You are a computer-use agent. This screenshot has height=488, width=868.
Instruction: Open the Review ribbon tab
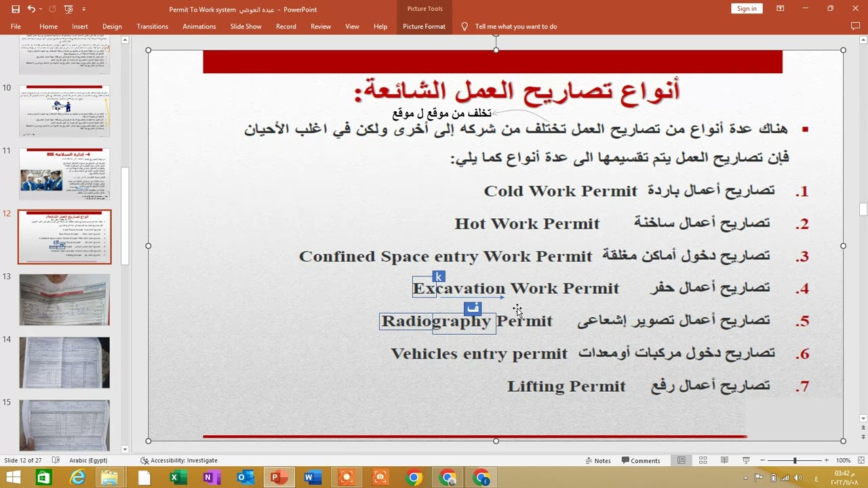point(321,26)
